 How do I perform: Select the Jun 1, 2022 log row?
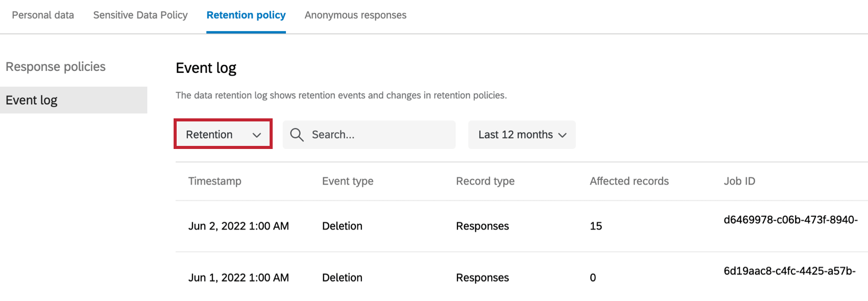pos(238,278)
